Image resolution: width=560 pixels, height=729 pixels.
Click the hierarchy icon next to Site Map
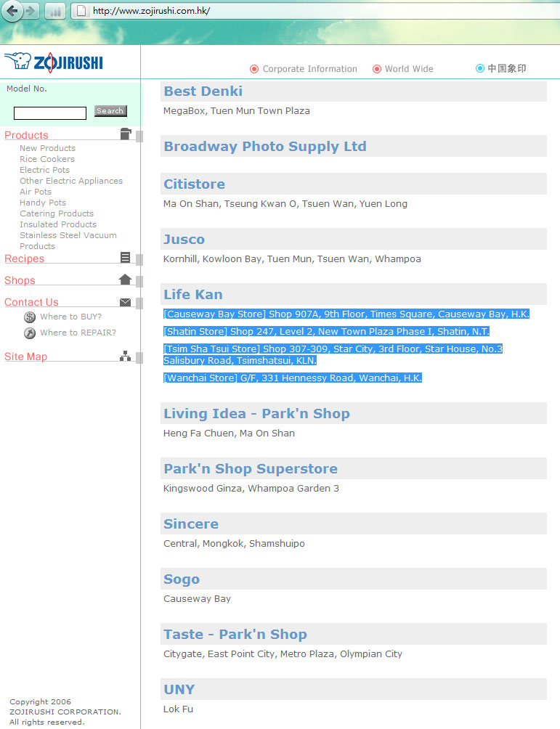tap(125, 356)
